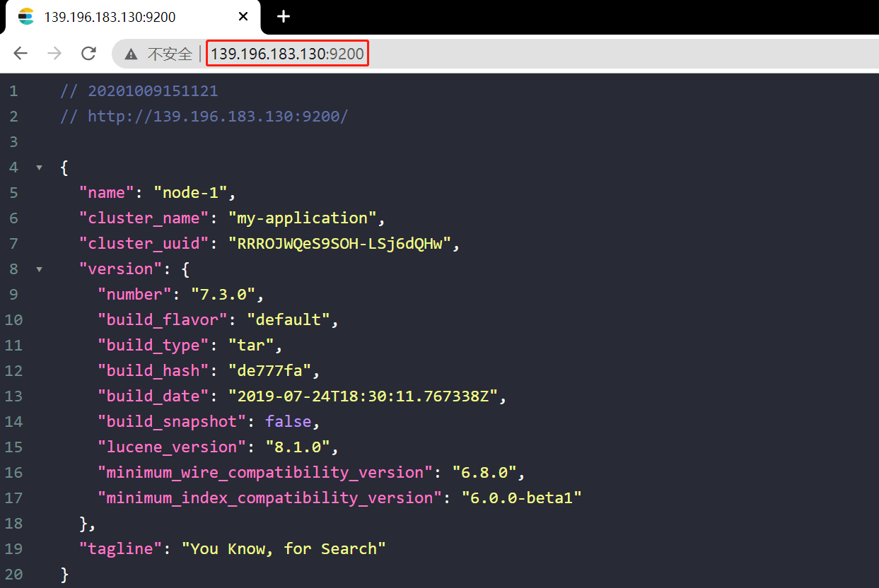Click the "lucene_version" key

(x=172, y=447)
